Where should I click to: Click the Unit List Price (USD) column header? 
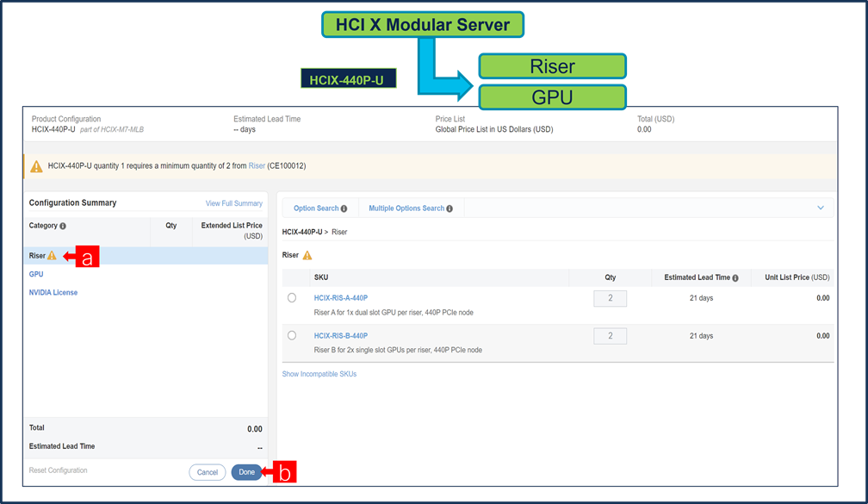pos(797,277)
